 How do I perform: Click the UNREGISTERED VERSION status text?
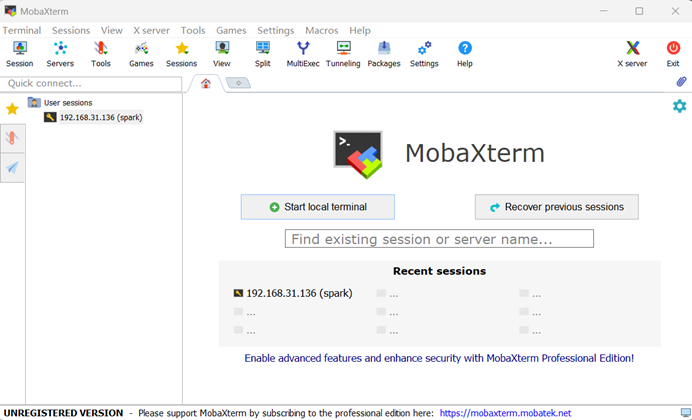coord(64,413)
